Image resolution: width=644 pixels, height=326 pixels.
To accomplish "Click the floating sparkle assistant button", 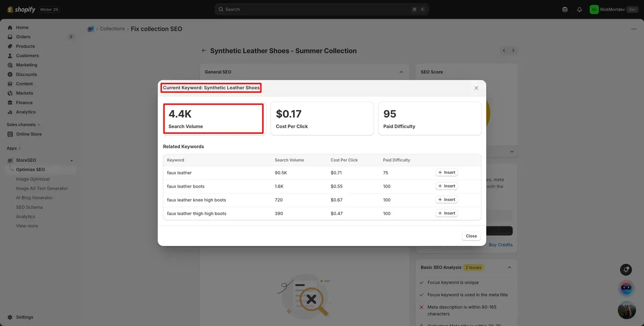I will tap(626, 270).
